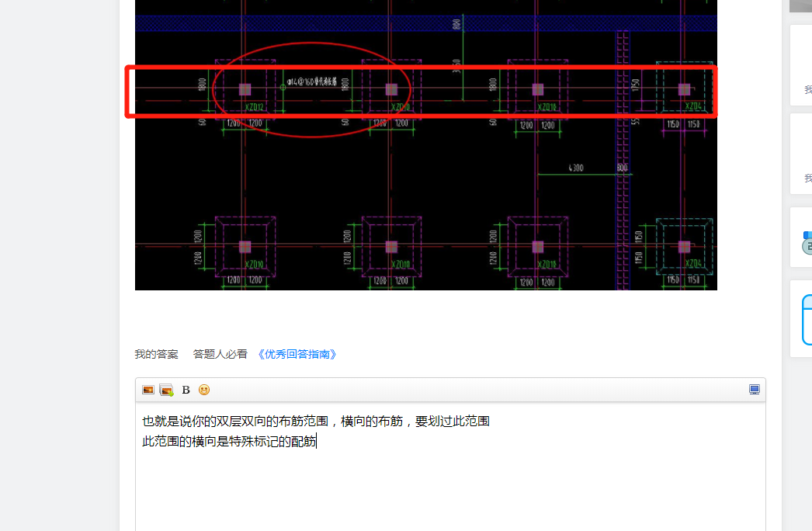The height and width of the screenshot is (531, 812).
Task: Click the XZD12 label in the drawing
Action: (255, 107)
